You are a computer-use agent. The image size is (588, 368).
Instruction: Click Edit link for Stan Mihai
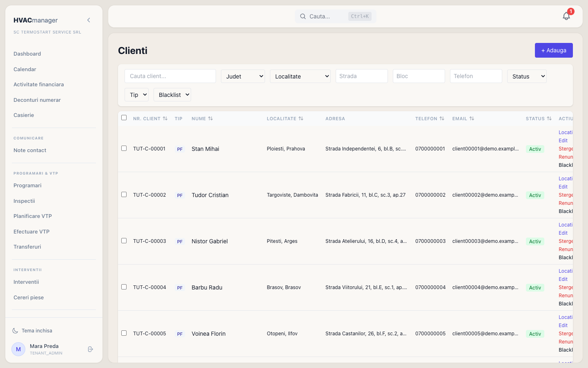pyautogui.click(x=563, y=141)
